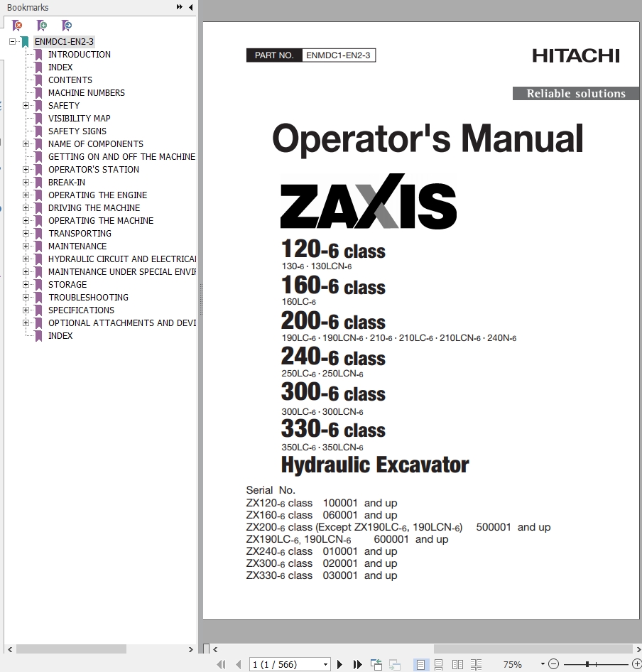642x672 pixels.
Task: Select the OPTIONAL ATTACHMENTS AND DEVICES bookmark
Action: 121,323
